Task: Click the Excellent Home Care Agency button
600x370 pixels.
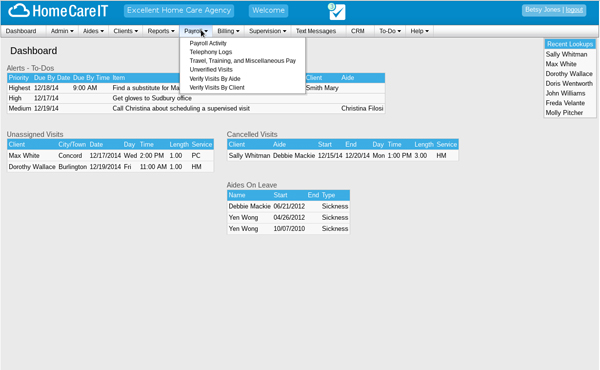Action: (x=179, y=10)
